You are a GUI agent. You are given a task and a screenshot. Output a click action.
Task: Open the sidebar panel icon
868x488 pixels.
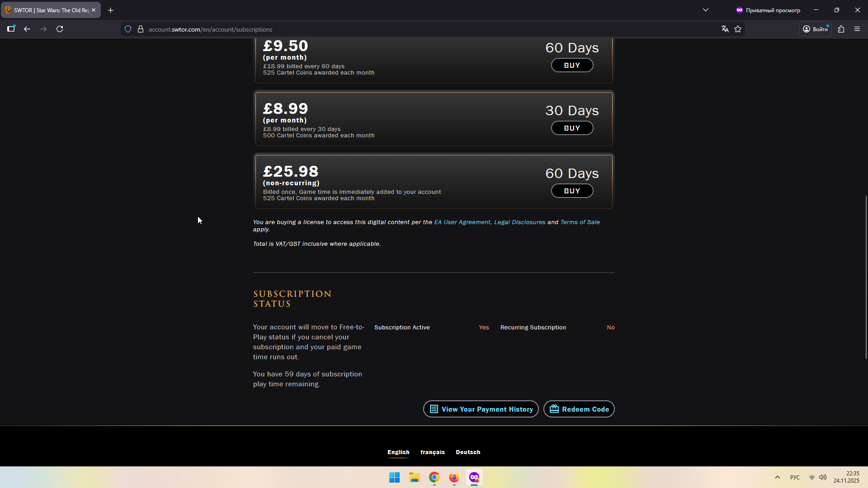click(x=11, y=29)
